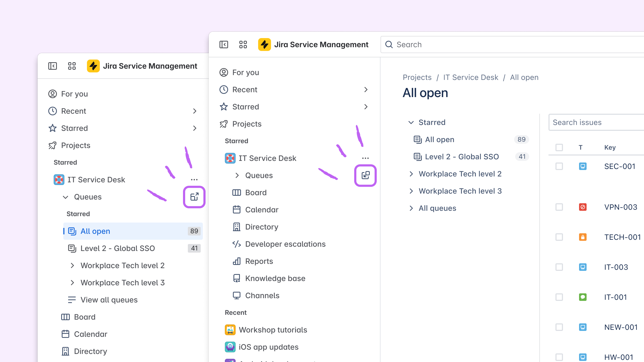644x362 pixels.
Task: Click the pop-out queues icon in left sidebar
Action: click(194, 197)
